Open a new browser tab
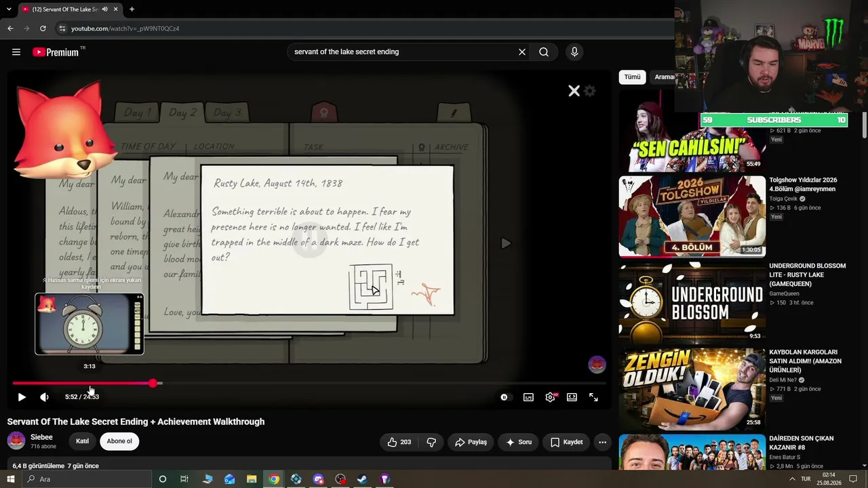 tap(132, 9)
